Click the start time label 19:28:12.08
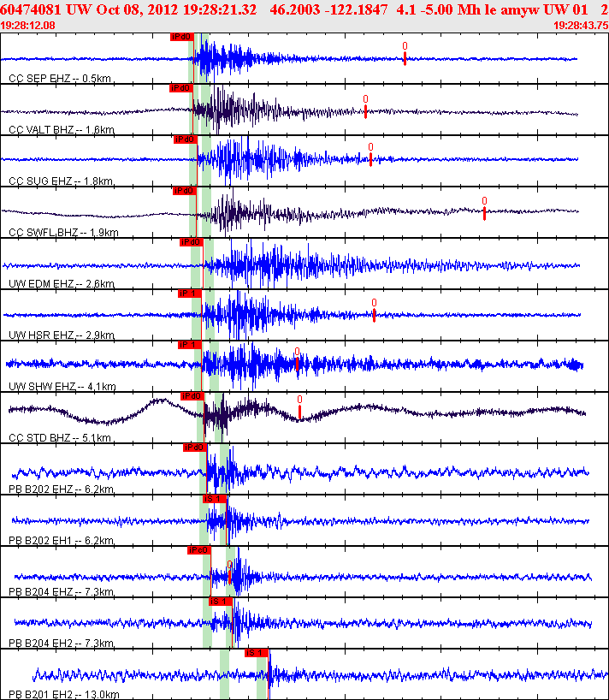This screenshot has height=700, width=609. (x=27, y=26)
